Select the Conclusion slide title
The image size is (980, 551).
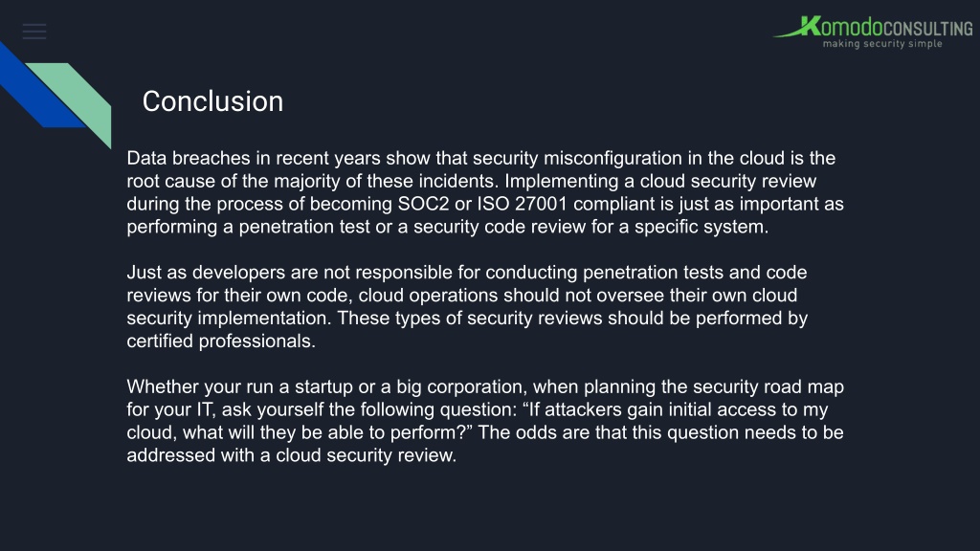coord(212,101)
